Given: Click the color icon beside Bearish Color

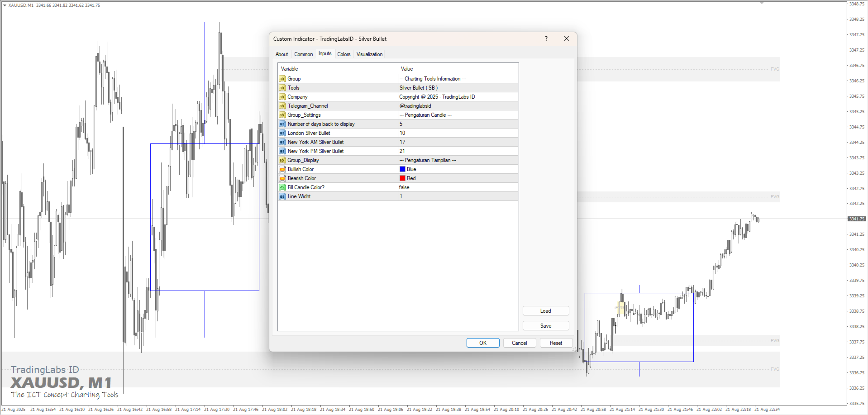Looking at the screenshot, I should [x=282, y=178].
